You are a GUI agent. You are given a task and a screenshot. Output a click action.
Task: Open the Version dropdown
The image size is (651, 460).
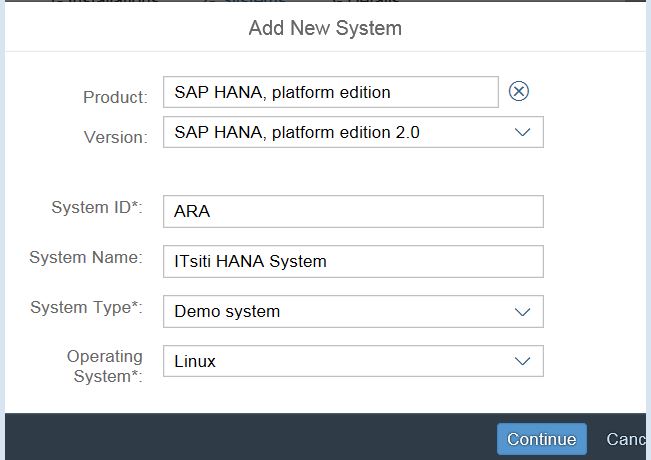click(x=353, y=132)
